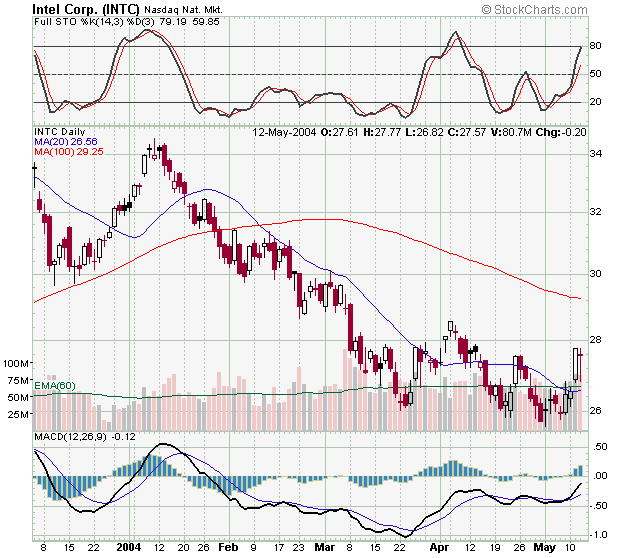Screen dimensions: 620x558
Task: Click date label 9 after Feb
Action: click(253, 547)
